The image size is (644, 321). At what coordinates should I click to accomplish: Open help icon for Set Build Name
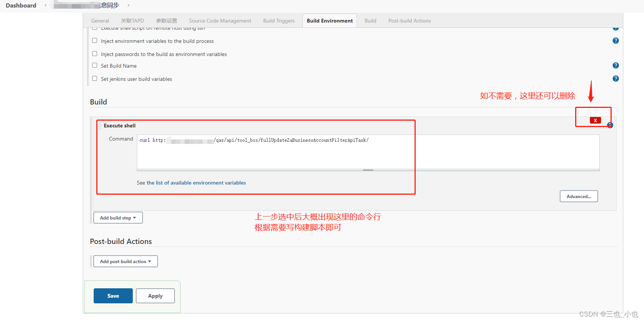coord(615,65)
